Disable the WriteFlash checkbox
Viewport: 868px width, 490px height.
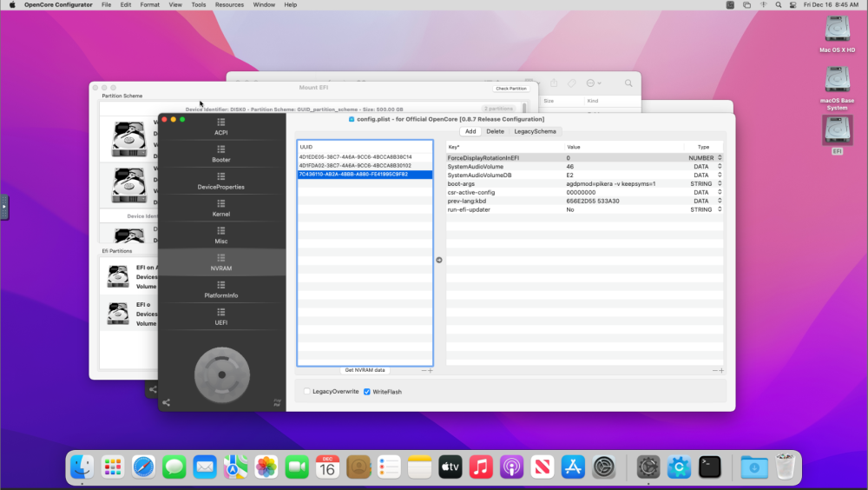point(367,391)
